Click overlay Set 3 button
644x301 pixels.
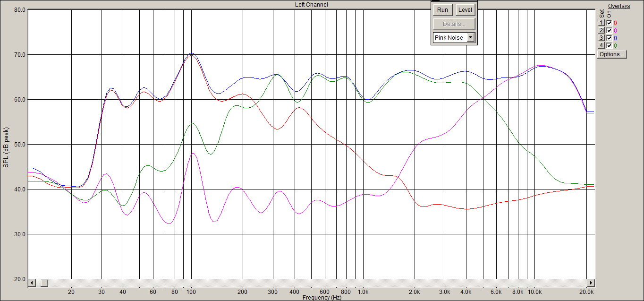[x=602, y=38]
